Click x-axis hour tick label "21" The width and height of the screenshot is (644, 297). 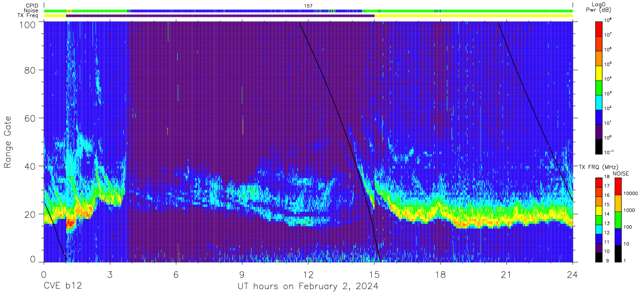click(507, 274)
